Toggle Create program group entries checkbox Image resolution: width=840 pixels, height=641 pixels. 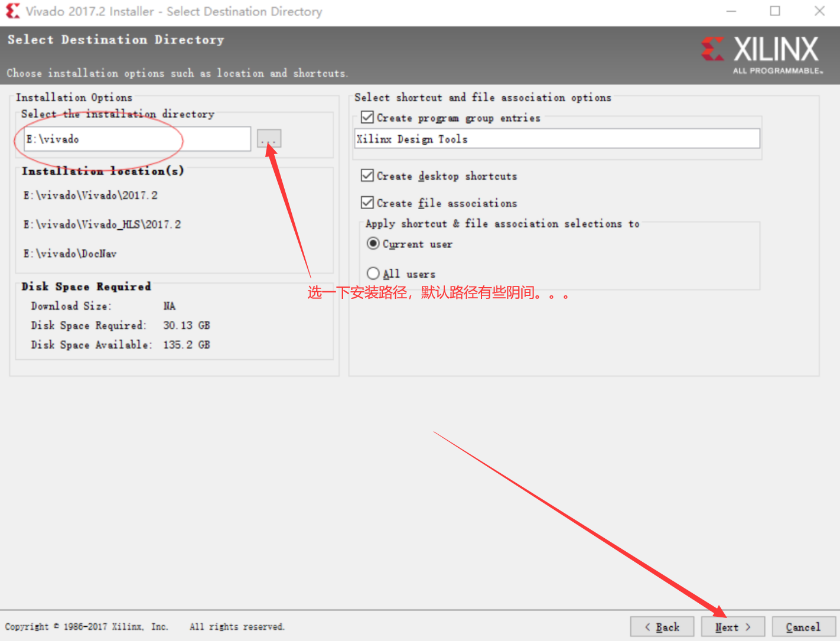pos(367,118)
